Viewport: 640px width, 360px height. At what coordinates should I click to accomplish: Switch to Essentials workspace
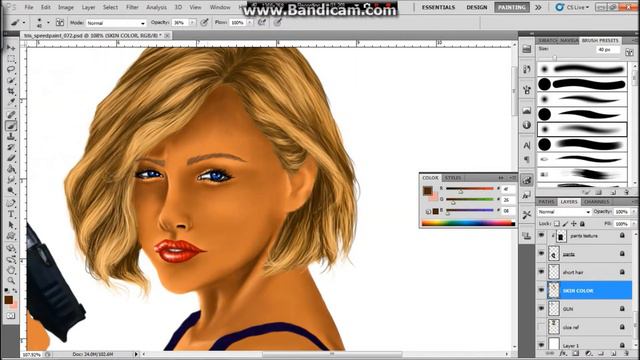[438, 7]
